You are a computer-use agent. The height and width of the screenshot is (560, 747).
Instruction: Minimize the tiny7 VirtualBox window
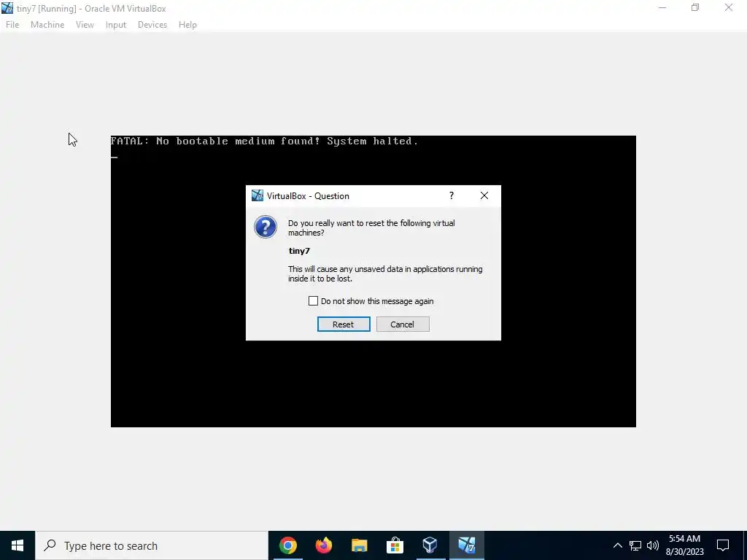click(x=662, y=8)
